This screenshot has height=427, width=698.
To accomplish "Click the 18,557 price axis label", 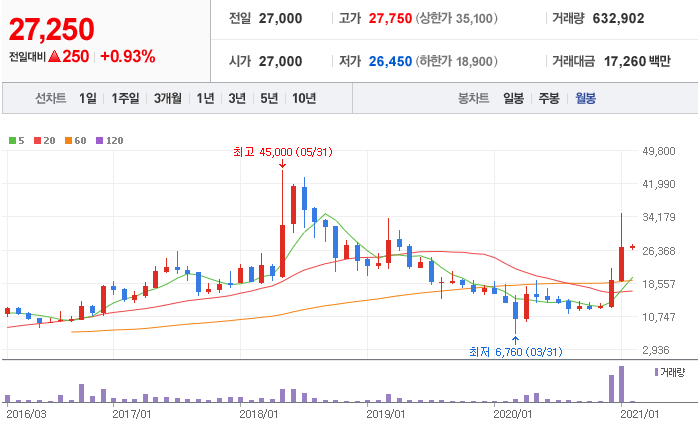I will coord(659,284).
